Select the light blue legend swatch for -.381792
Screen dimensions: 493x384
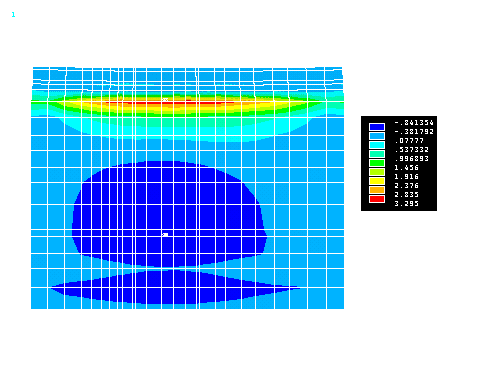[377, 136]
